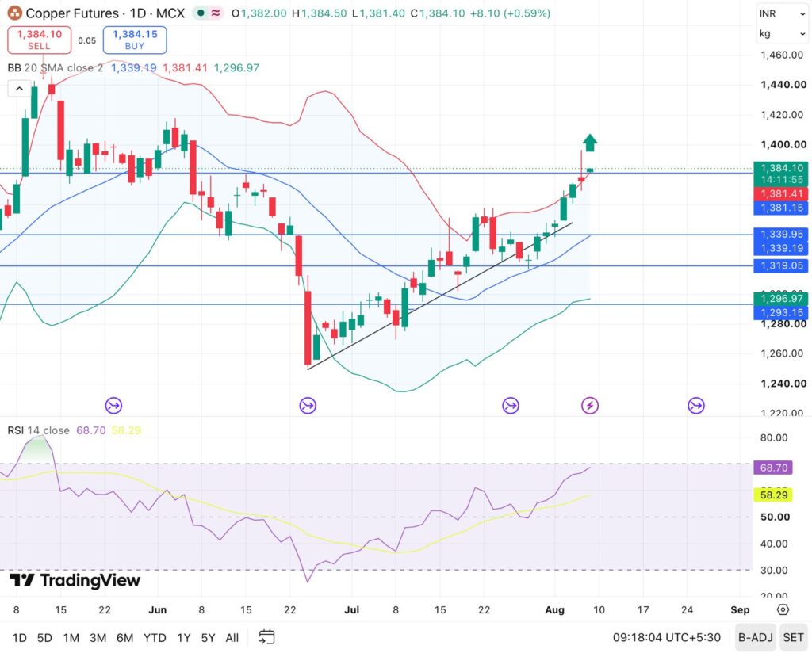The height and width of the screenshot is (653, 812).
Task: Click the derived data approx-equal icon
Action: 216,13
